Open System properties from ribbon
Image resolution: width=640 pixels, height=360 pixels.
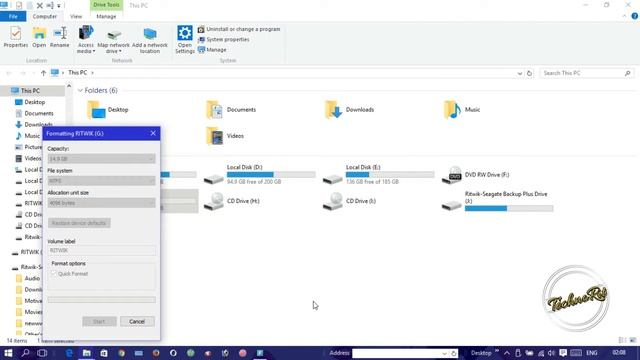click(224, 40)
